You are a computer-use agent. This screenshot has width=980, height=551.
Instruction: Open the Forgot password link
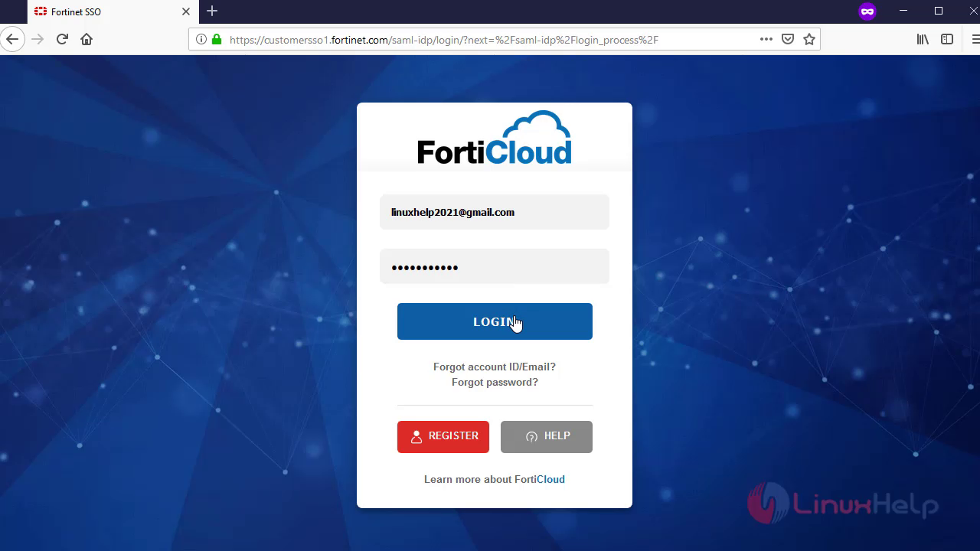click(495, 382)
